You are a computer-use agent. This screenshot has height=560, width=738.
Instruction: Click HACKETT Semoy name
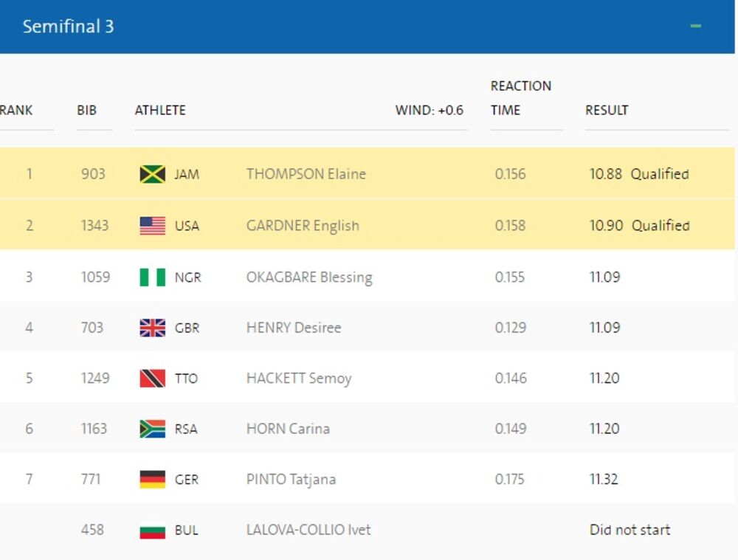click(x=299, y=378)
